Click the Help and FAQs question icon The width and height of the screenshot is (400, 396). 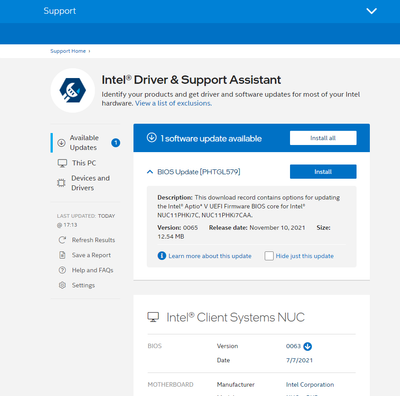point(62,270)
